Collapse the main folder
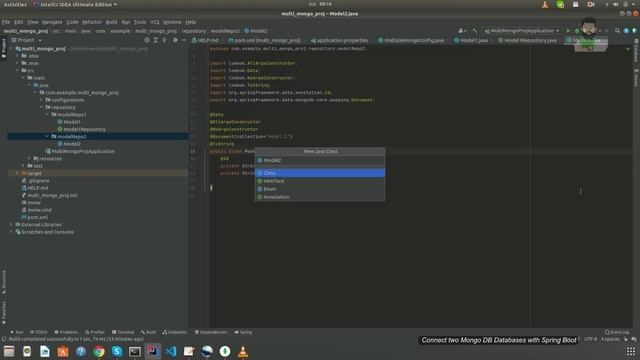Screen dimensions: 640x360 [x=23, y=78]
